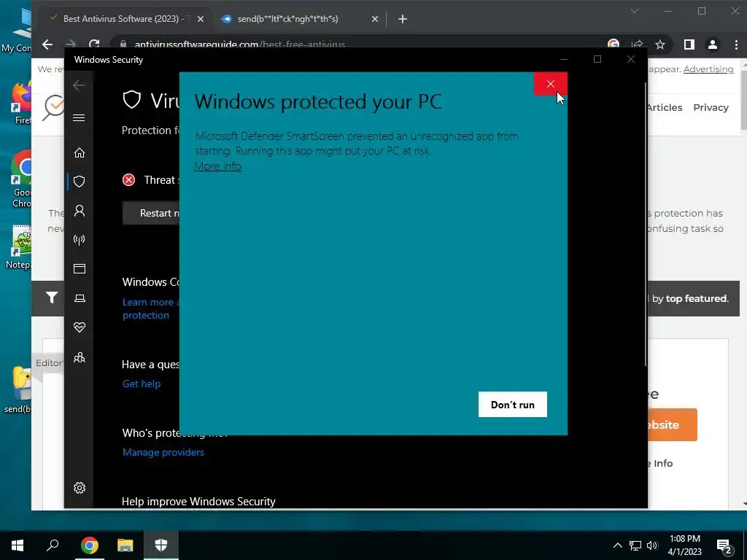Open network icon in system tray

point(635,545)
